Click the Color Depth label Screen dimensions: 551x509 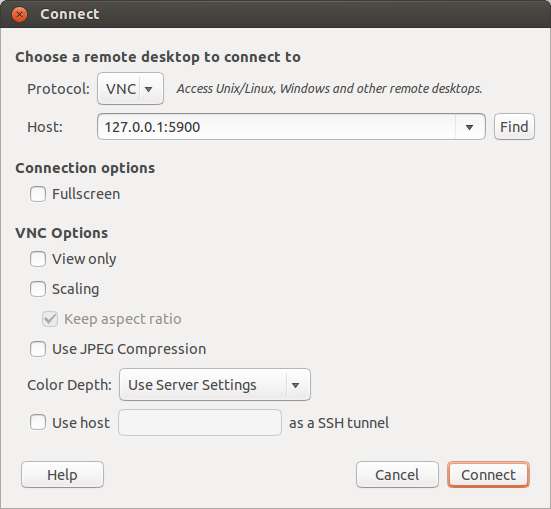69,385
